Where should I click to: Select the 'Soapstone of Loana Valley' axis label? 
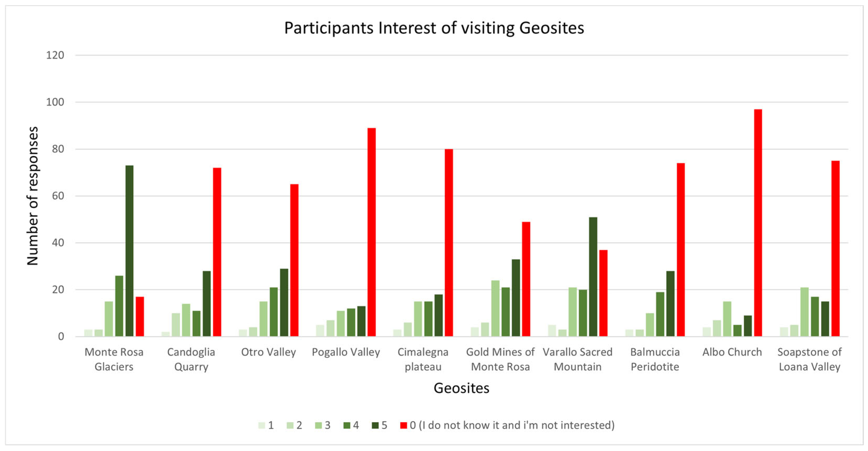coord(809,359)
